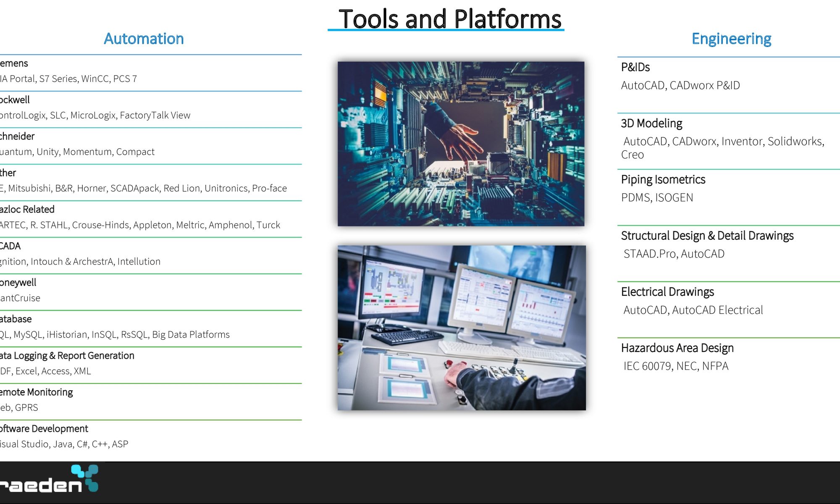Select the 'Excel, Access, XML' line
The width and height of the screenshot is (840, 504).
45,371
